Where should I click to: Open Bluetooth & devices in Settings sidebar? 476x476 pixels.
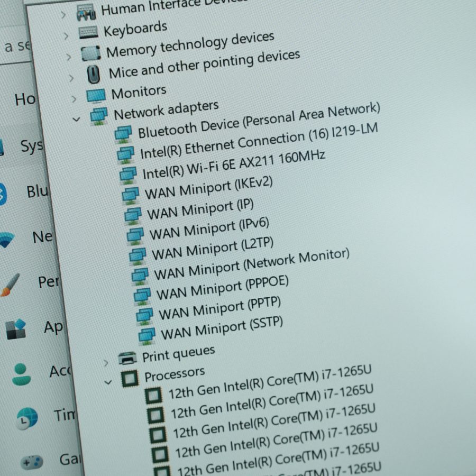[38, 191]
